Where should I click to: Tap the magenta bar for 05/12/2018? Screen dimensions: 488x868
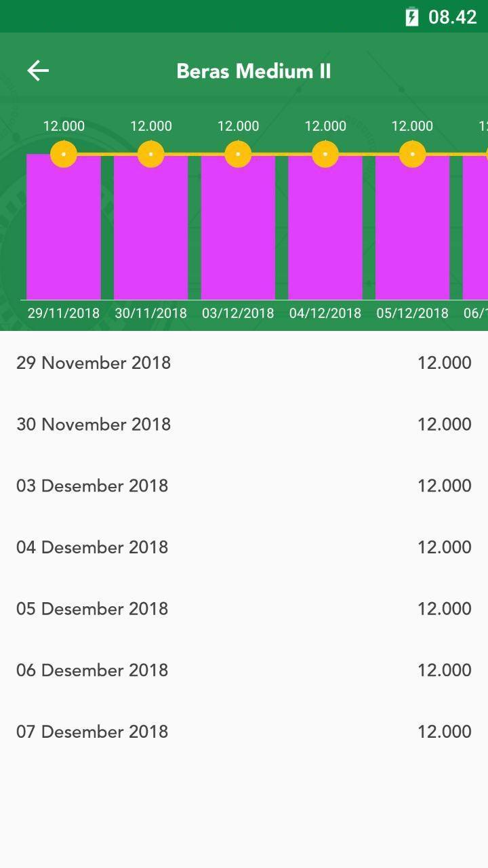pos(412,227)
